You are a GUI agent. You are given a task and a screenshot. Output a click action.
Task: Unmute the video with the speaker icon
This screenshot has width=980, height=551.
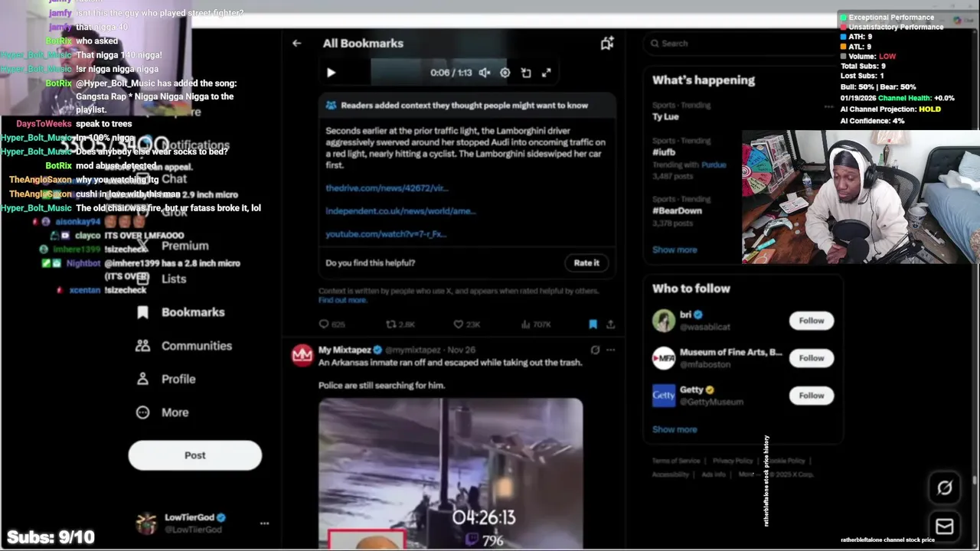point(485,73)
